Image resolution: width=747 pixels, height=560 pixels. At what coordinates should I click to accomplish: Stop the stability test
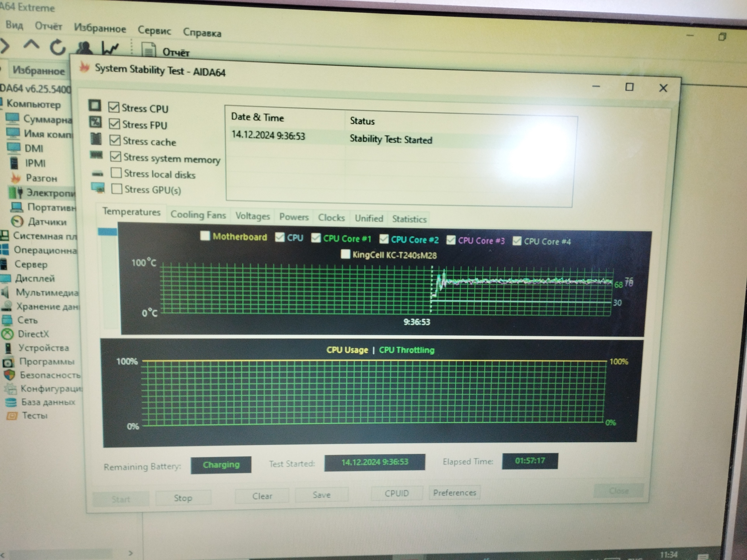pos(183,498)
